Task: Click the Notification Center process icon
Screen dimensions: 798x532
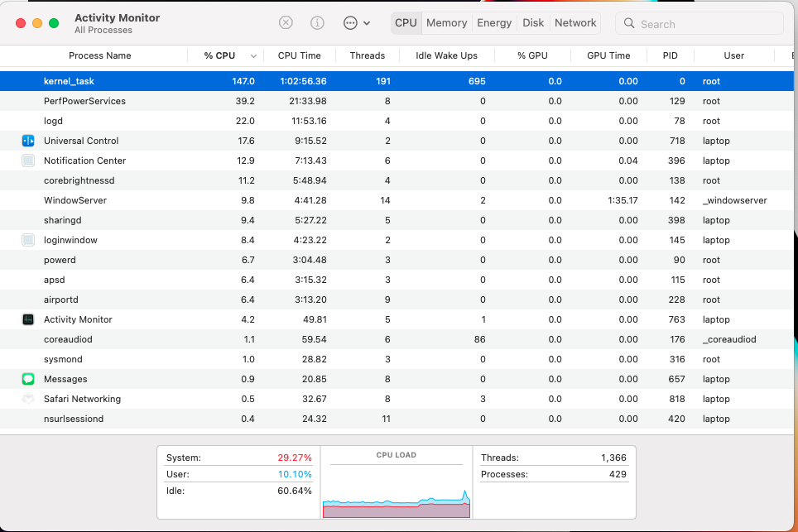Action: [28, 161]
